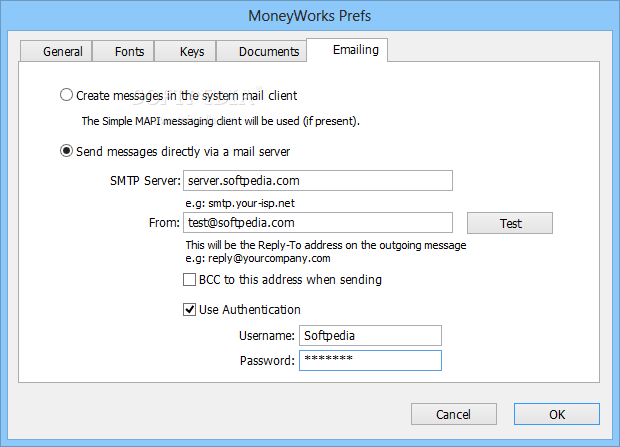The width and height of the screenshot is (620, 447).
Task: Open the Fonts tab
Action: 123,51
